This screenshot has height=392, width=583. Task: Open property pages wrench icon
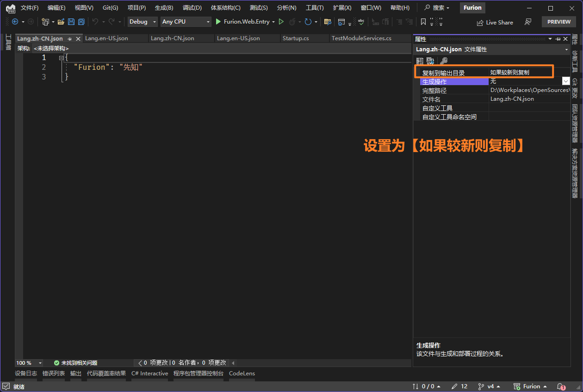[x=443, y=61]
